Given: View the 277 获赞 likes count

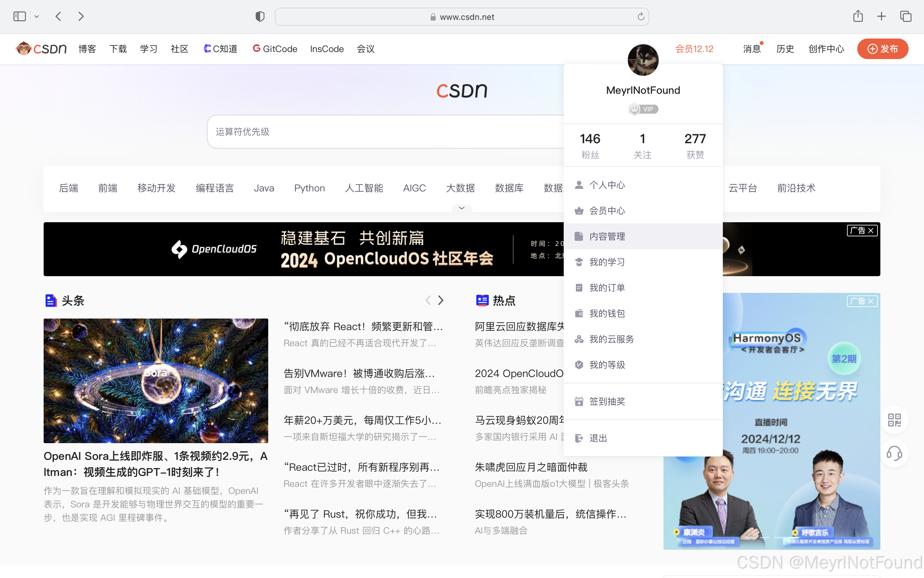Looking at the screenshot, I should coord(695,146).
